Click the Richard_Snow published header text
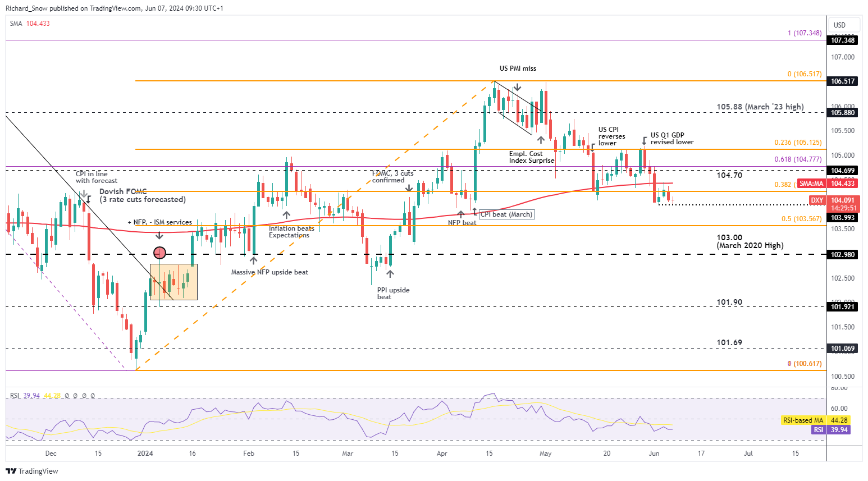This screenshot has width=868, height=481. [x=114, y=8]
